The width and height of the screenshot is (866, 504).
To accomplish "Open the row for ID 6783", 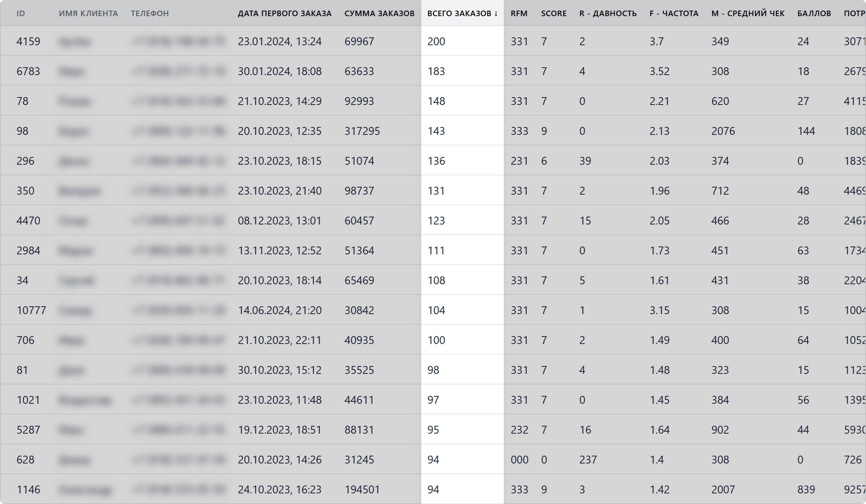I will tap(28, 71).
